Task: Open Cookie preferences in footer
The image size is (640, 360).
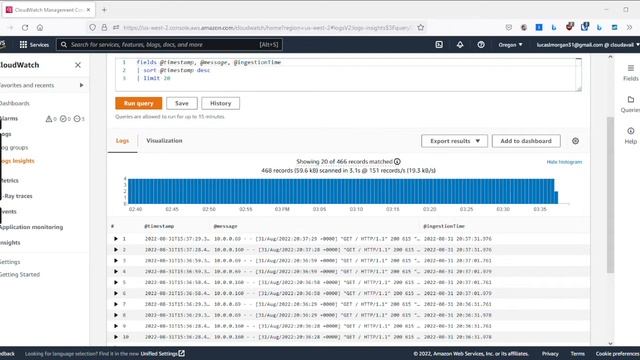Action: 618,353
